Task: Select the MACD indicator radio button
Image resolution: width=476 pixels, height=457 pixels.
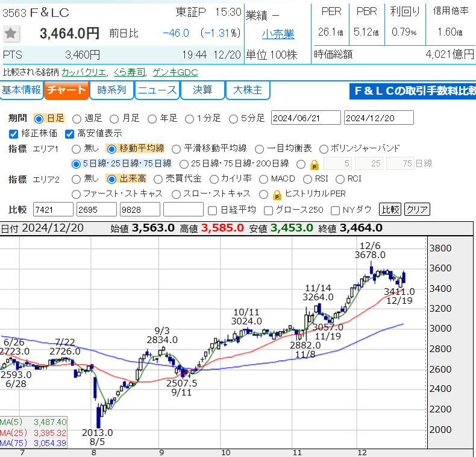Action: pyautogui.click(x=264, y=179)
